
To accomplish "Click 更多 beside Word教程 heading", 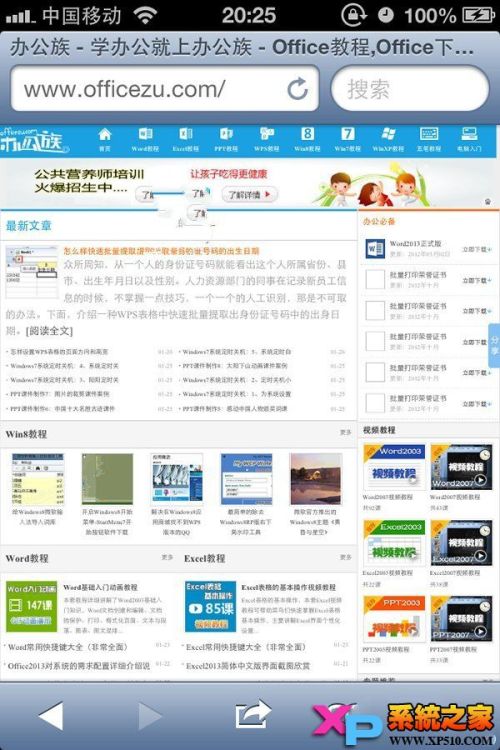I will [167, 557].
